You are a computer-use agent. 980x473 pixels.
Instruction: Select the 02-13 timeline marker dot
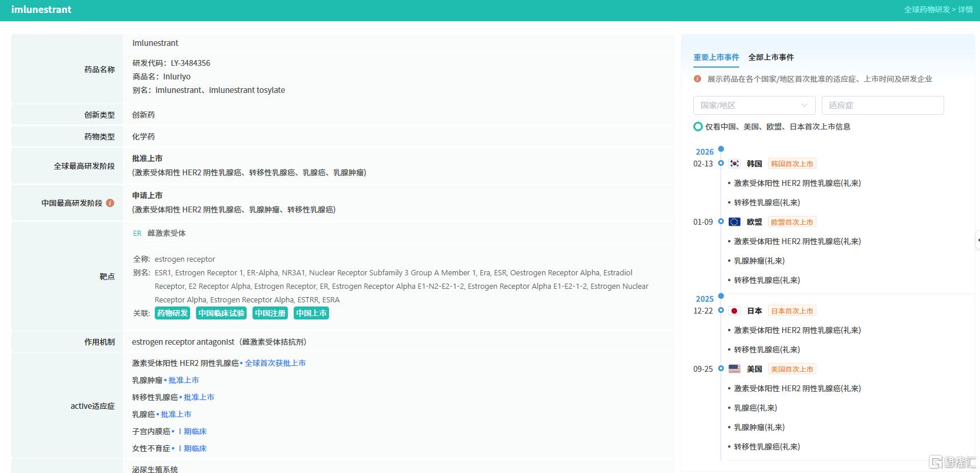pos(721,163)
